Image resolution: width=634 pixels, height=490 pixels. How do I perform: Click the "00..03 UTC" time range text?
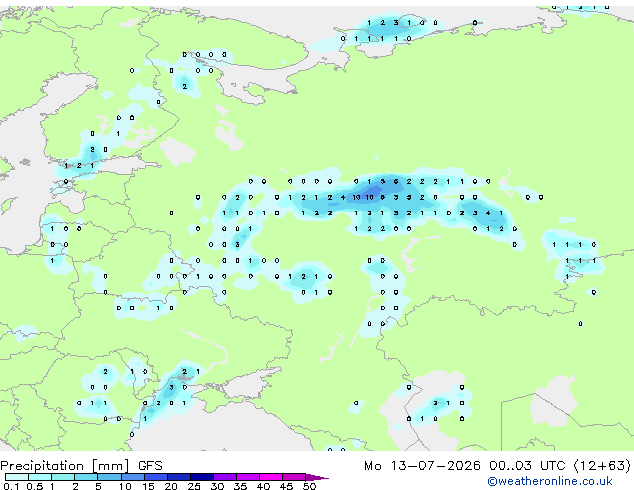[x=527, y=466]
